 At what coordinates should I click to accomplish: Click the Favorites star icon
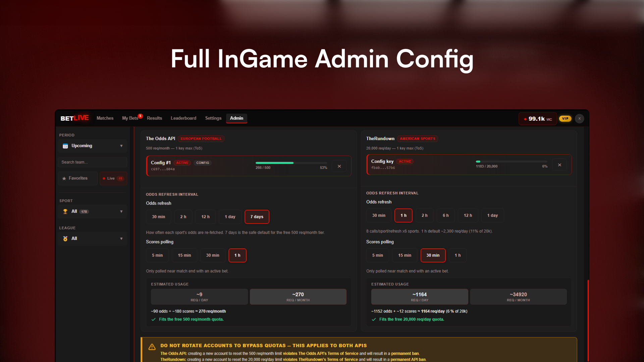tap(64, 179)
